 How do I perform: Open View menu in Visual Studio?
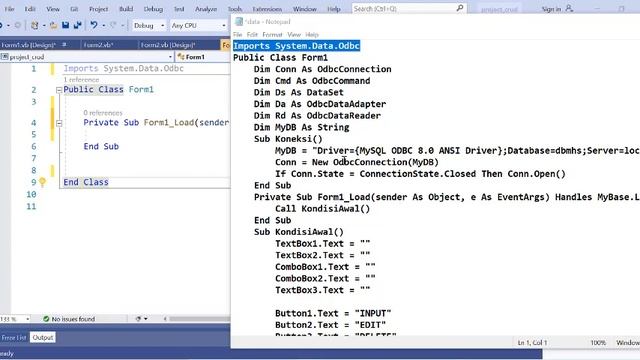pos(53,9)
